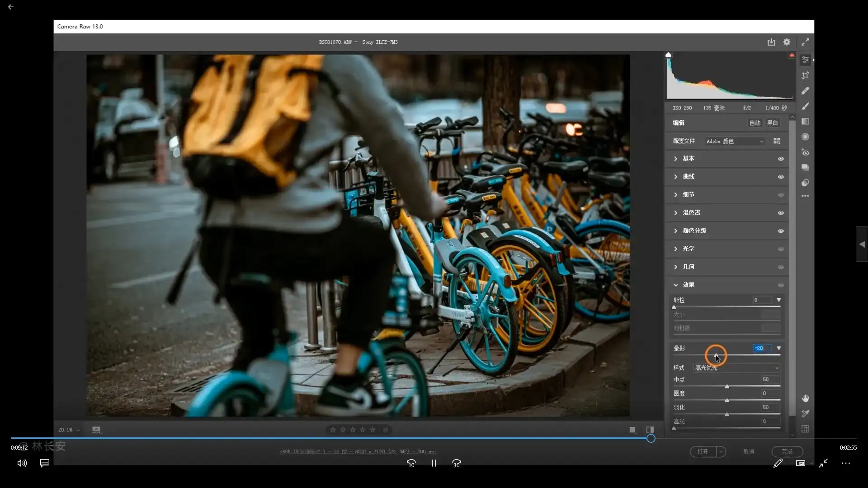Select the Crop tool in right toolbar
Viewport: 868px width, 488px height.
tap(805, 75)
